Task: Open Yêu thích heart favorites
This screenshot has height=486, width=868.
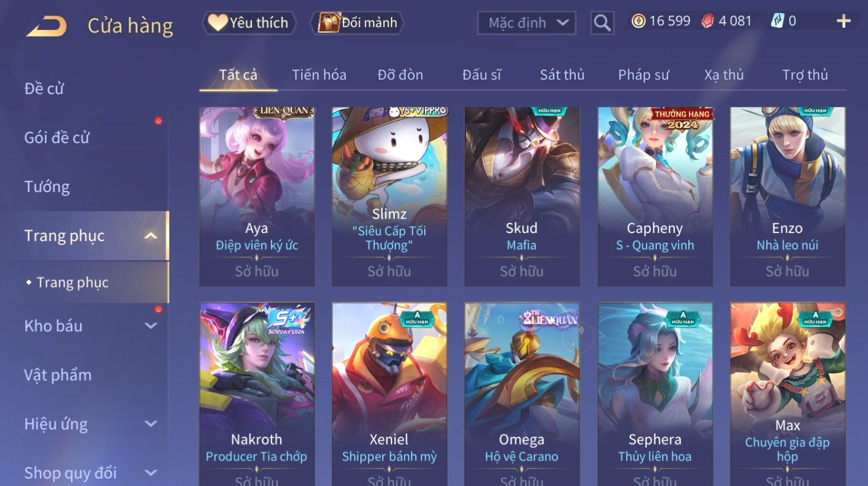Action: (249, 23)
